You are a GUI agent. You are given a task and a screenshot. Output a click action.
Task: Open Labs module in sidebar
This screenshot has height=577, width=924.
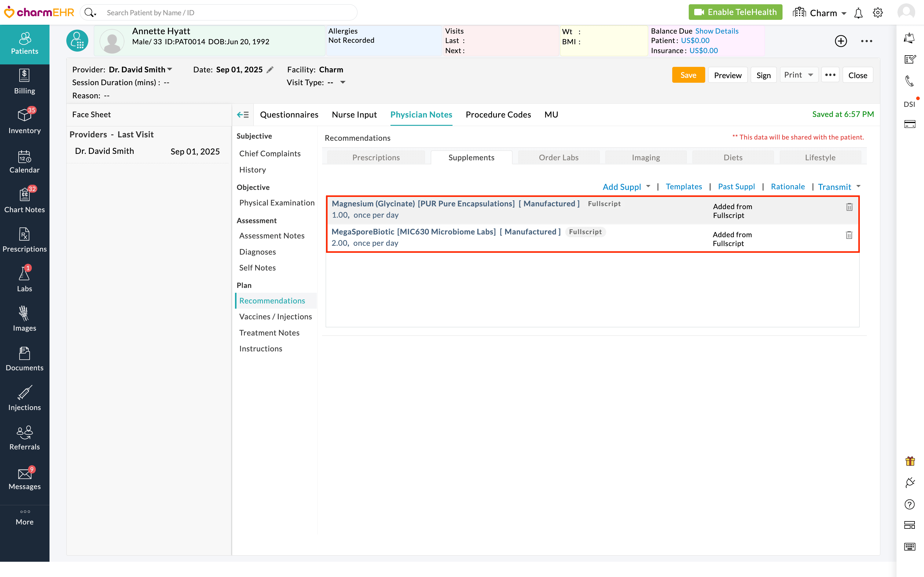click(24, 278)
